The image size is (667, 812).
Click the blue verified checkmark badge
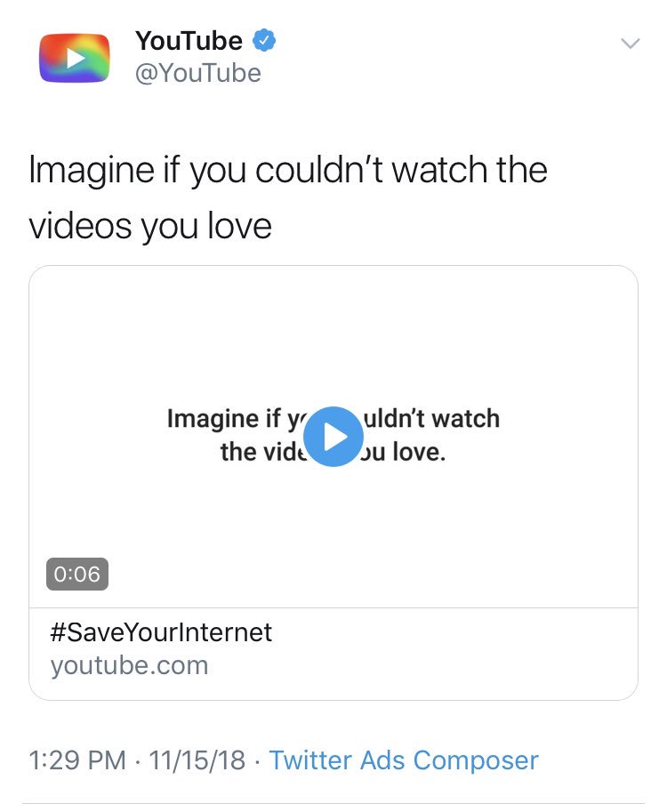tap(264, 41)
